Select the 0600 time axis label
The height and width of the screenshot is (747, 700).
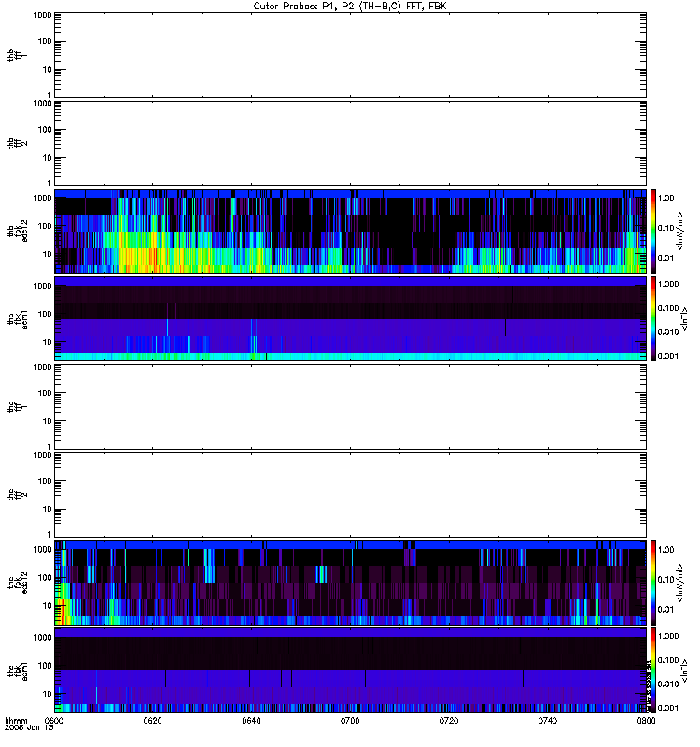54,721
